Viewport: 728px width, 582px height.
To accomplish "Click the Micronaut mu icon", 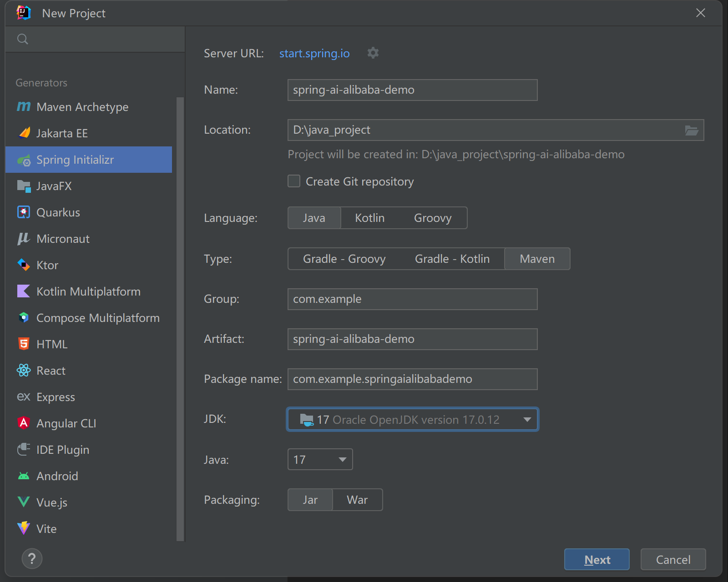I will coord(24,239).
